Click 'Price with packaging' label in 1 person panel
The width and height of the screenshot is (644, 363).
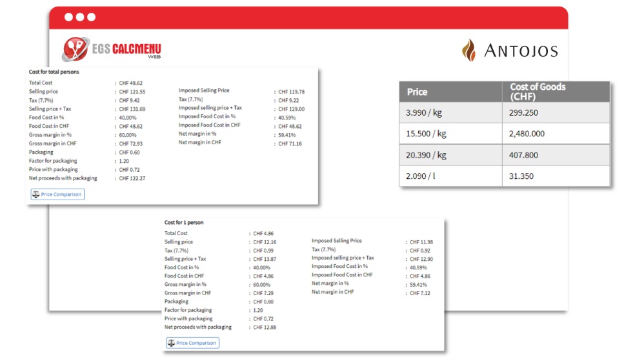coord(188,318)
